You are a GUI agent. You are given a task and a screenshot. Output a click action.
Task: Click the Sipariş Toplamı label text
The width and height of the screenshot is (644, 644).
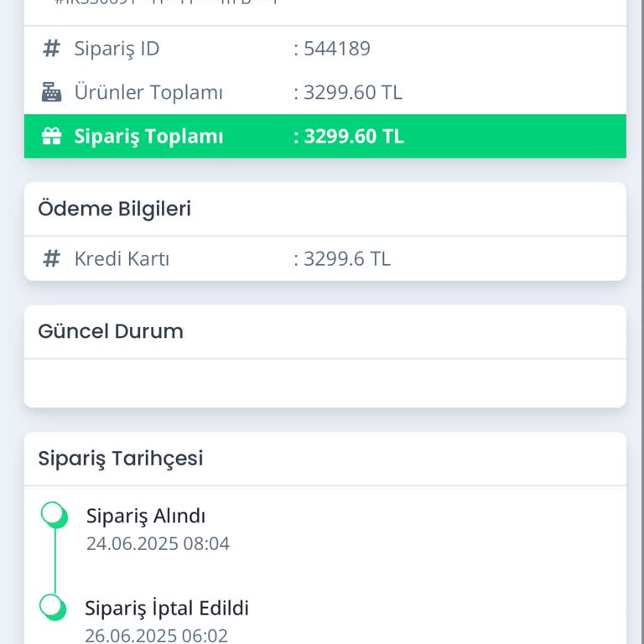click(148, 136)
